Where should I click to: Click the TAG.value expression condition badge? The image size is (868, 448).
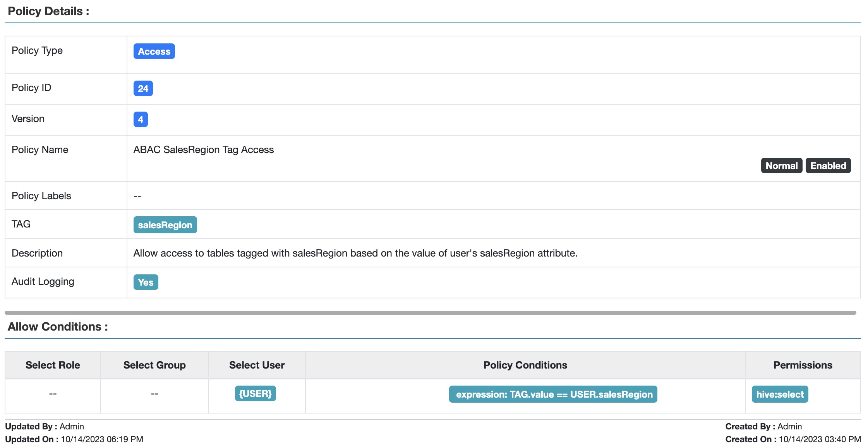(553, 394)
